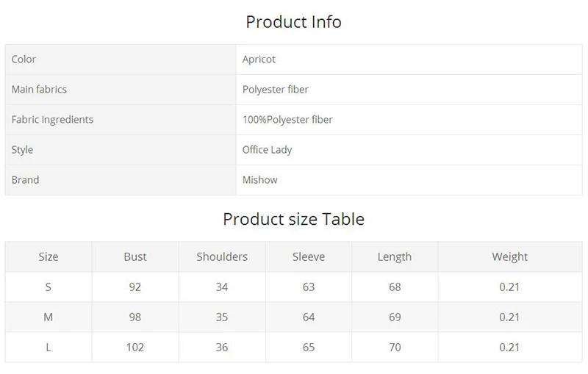Click the Mishow brand name
This screenshot has height=374, width=588.
(260, 180)
